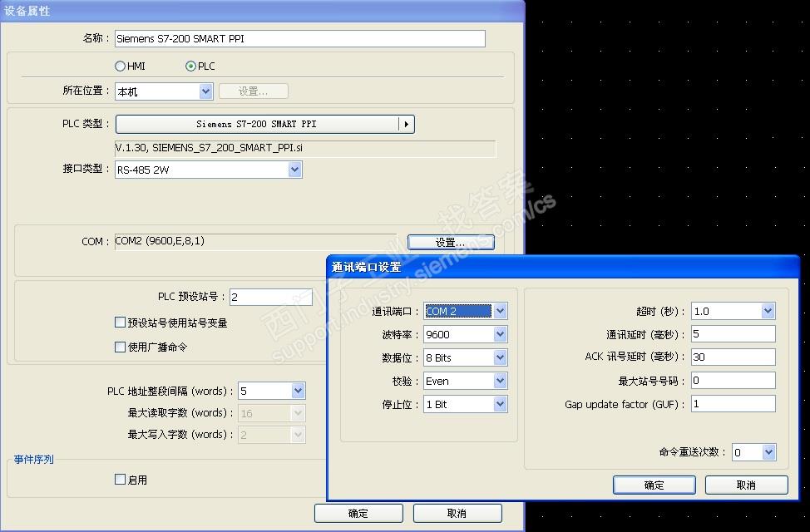This screenshot has width=810, height=532.
Task: Select the PLC radio button
Action: (190, 66)
